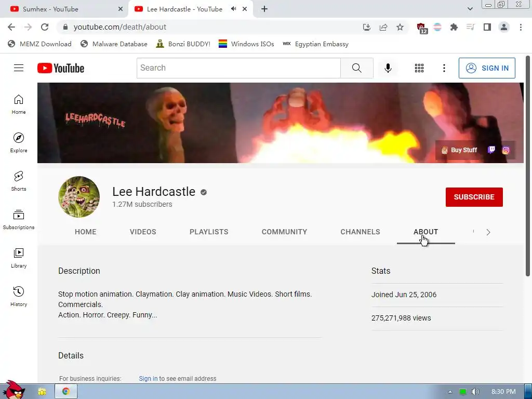Open Library in the sidebar
The image size is (532, 399).
click(19, 258)
